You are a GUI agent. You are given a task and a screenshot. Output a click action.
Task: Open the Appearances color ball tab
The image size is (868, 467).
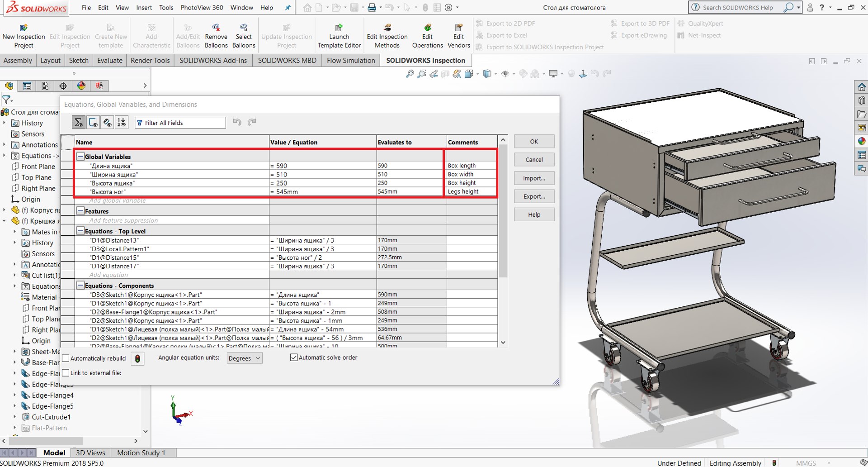[x=81, y=86]
